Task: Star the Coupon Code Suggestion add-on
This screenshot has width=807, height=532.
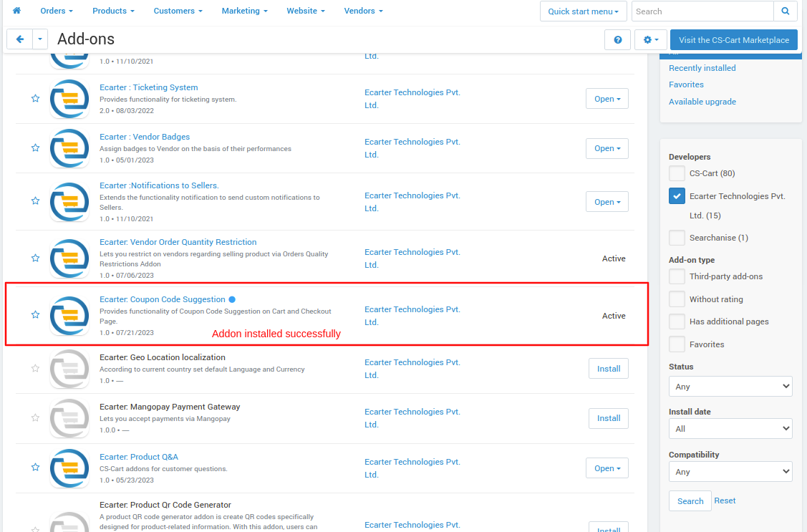Action: point(35,314)
